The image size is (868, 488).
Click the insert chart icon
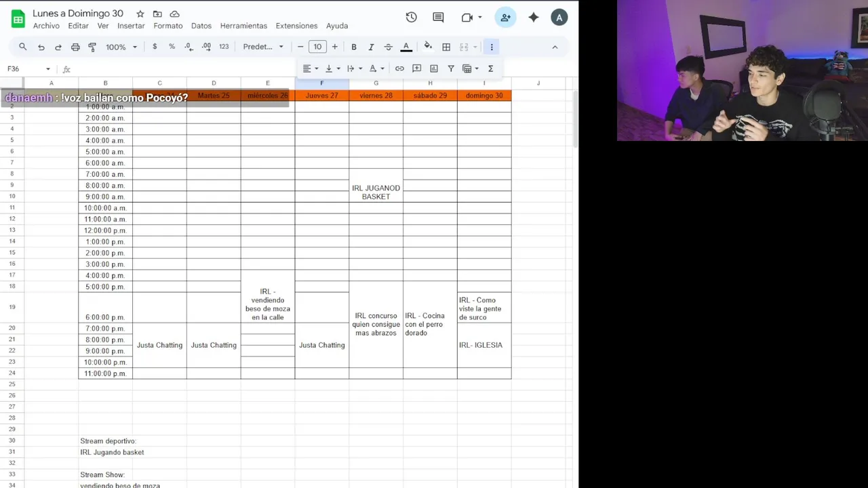click(434, 68)
